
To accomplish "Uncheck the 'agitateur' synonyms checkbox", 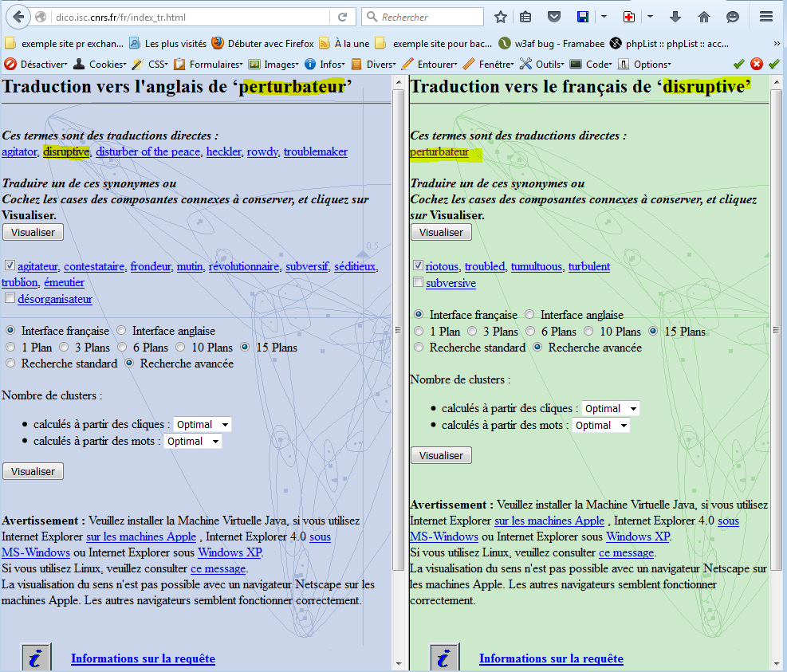I will (10, 265).
